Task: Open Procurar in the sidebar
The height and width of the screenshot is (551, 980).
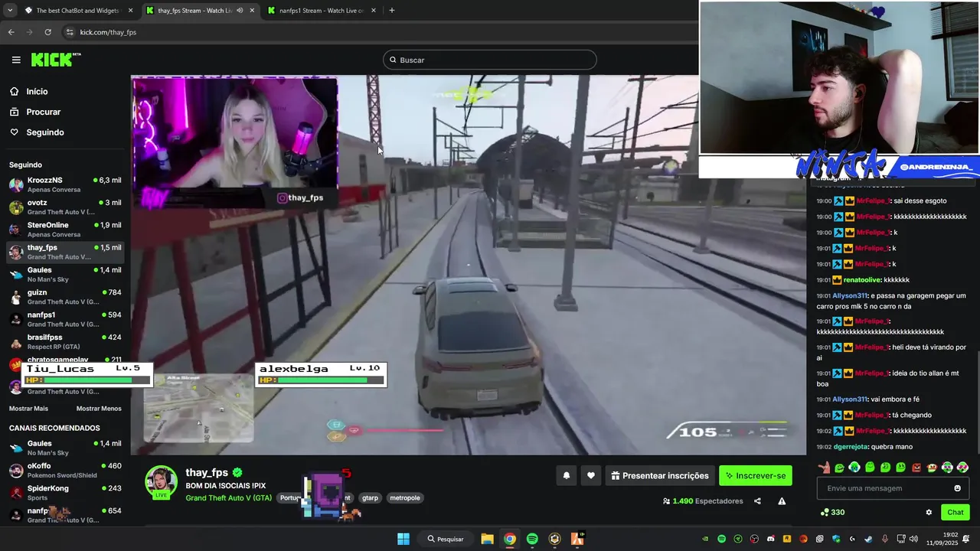Action: click(43, 112)
